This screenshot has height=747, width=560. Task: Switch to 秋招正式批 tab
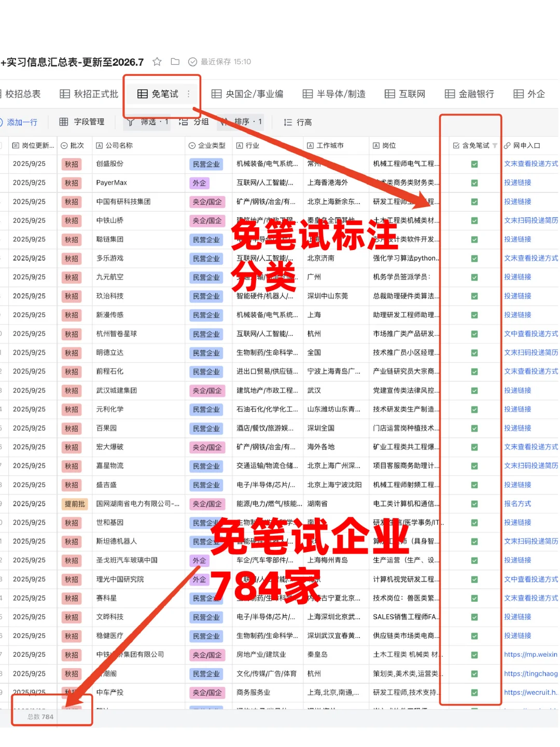click(x=89, y=94)
